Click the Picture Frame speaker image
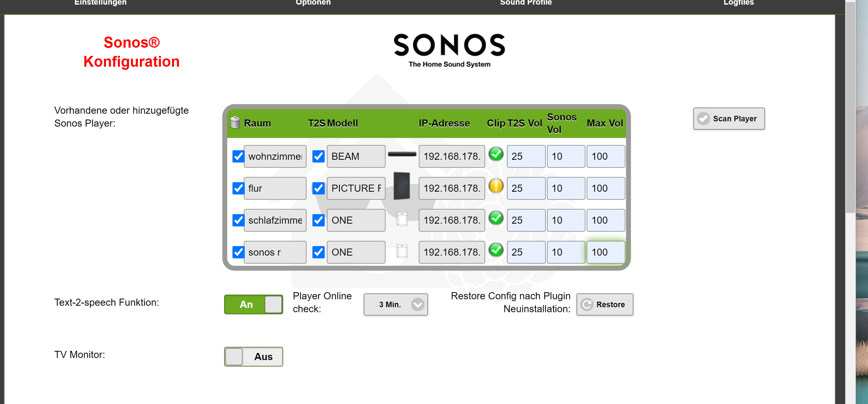868x404 pixels. (x=402, y=186)
